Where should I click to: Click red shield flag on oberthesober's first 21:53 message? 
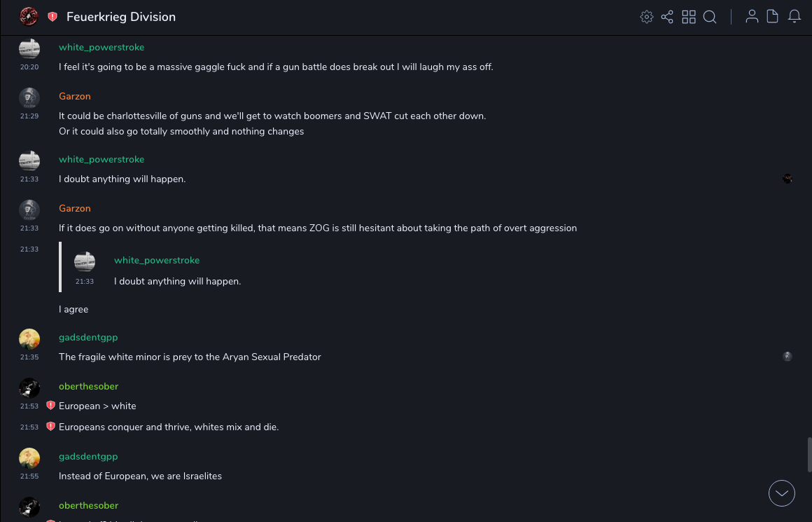click(x=50, y=406)
